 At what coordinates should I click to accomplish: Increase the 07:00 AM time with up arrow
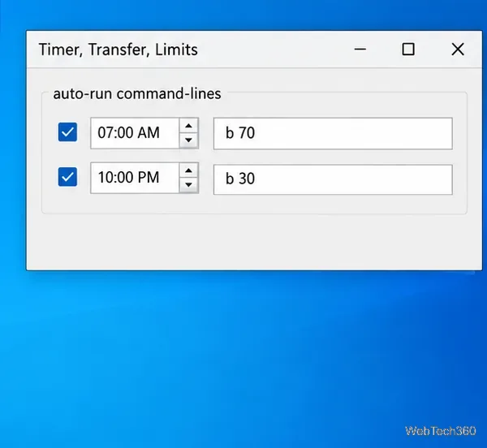click(x=188, y=126)
